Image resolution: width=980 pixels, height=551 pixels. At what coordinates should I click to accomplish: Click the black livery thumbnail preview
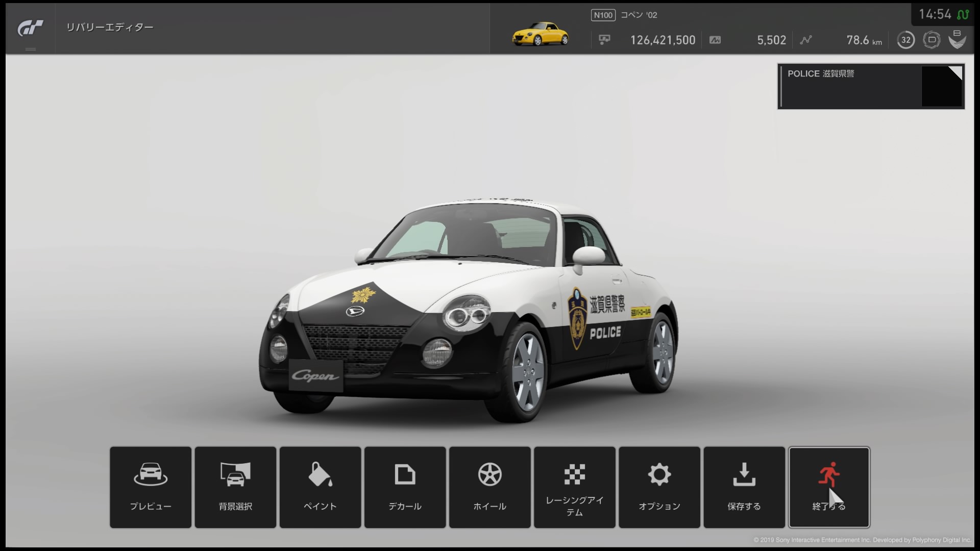coord(942,86)
